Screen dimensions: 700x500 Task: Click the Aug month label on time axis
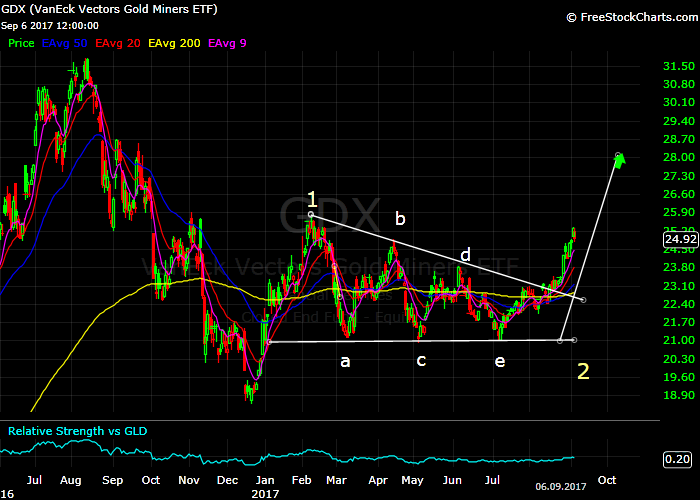pos(71,480)
